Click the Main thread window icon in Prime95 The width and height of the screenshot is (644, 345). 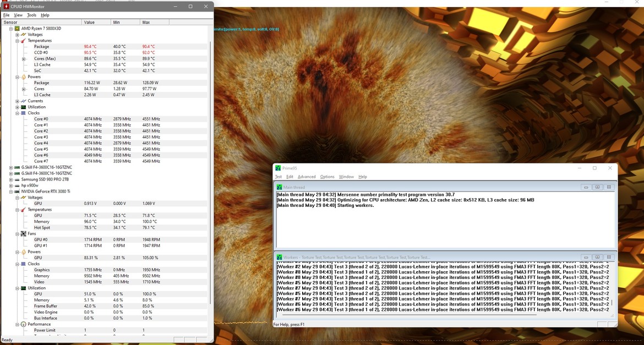[x=279, y=187]
